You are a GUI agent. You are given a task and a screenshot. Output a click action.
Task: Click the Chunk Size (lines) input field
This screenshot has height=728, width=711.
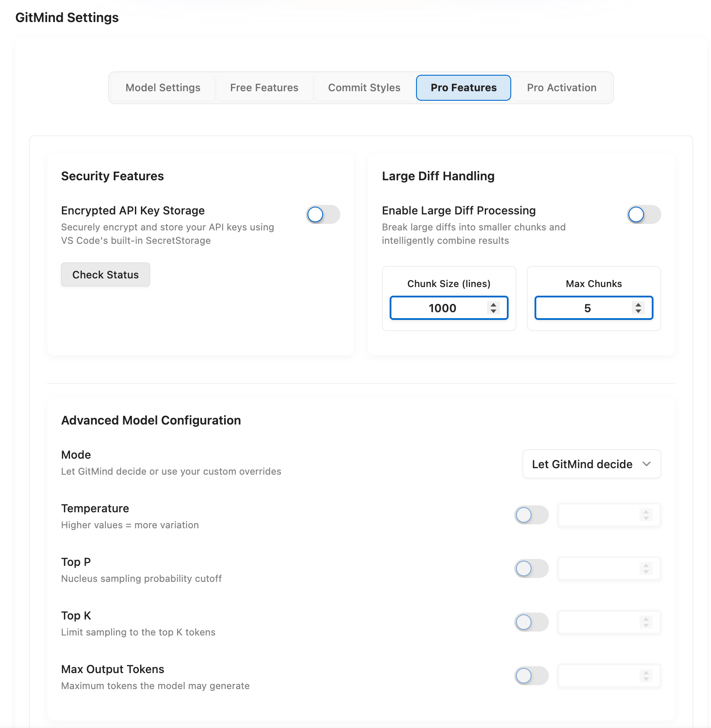(449, 308)
